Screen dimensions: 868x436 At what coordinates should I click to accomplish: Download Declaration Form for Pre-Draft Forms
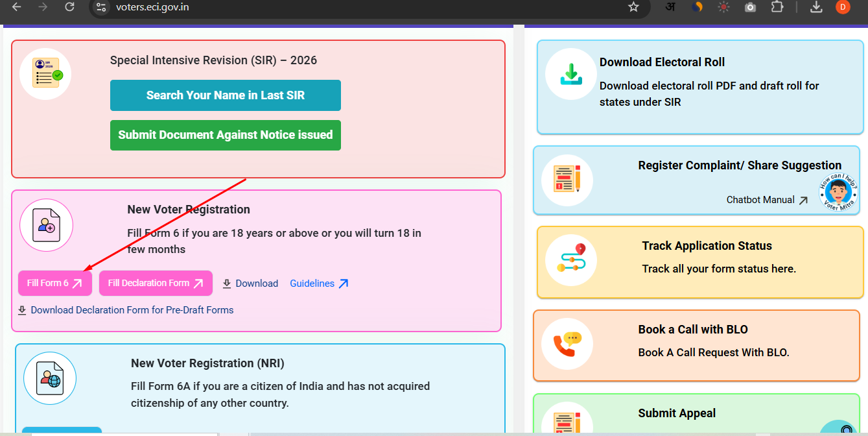tap(132, 310)
